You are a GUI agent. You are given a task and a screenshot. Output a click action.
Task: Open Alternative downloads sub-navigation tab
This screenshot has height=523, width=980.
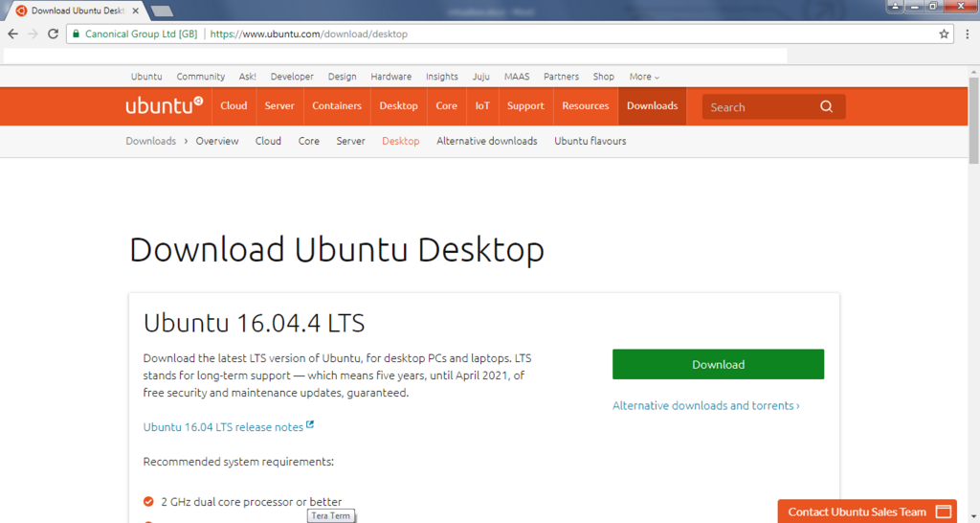pyautogui.click(x=487, y=141)
